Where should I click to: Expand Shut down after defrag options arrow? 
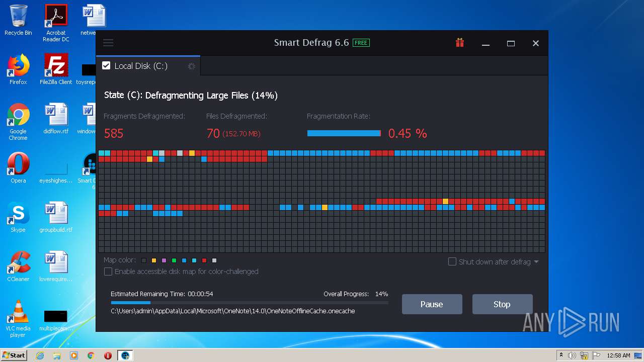coord(536,262)
